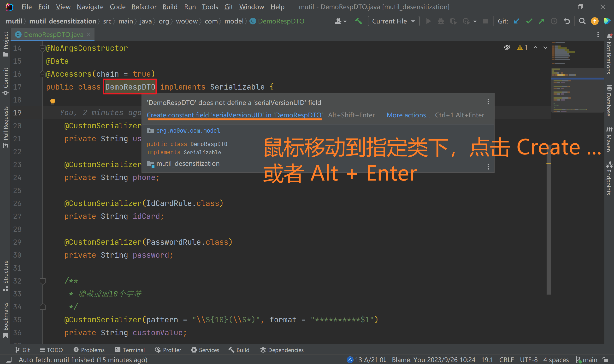614x364 pixels.
Task: Toggle read-only lock icon in status bar
Action: point(605,360)
